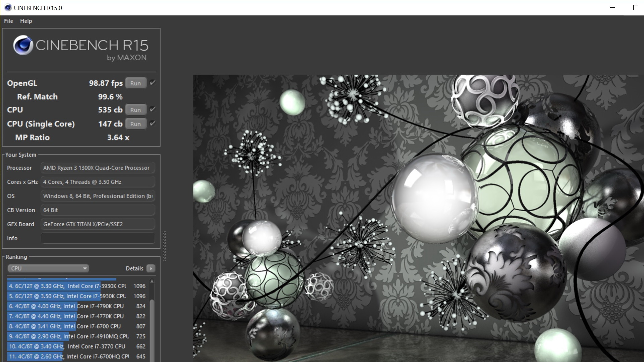Minimize the Cinebench window
Viewport: 644px width, 362px height.
[x=612, y=7]
